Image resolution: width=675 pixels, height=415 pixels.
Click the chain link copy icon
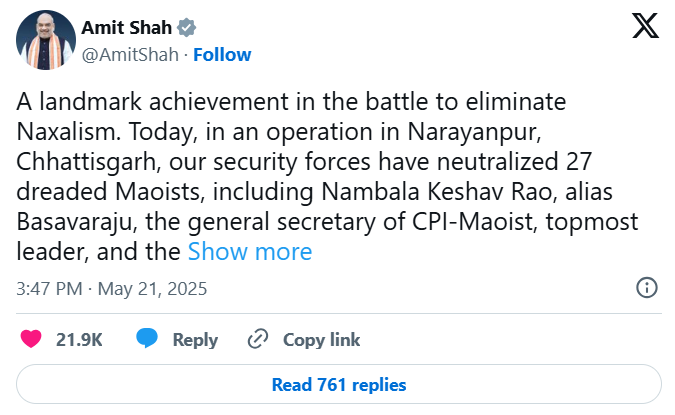tap(259, 339)
